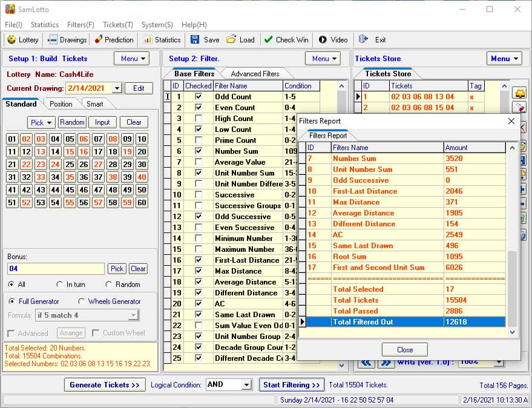Open the Statistics toolbar chart icon
This screenshot has height=408, width=532.
[x=148, y=40]
